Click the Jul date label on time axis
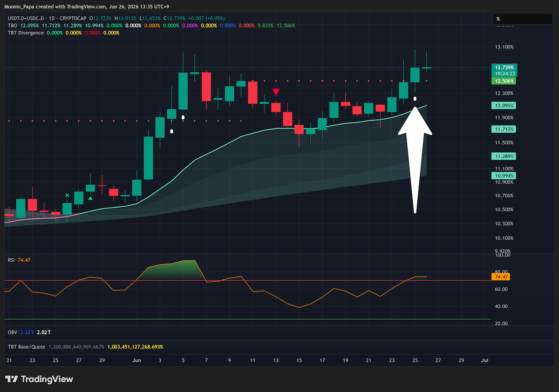Image resolution: width=559 pixels, height=392 pixels. pos(484,360)
